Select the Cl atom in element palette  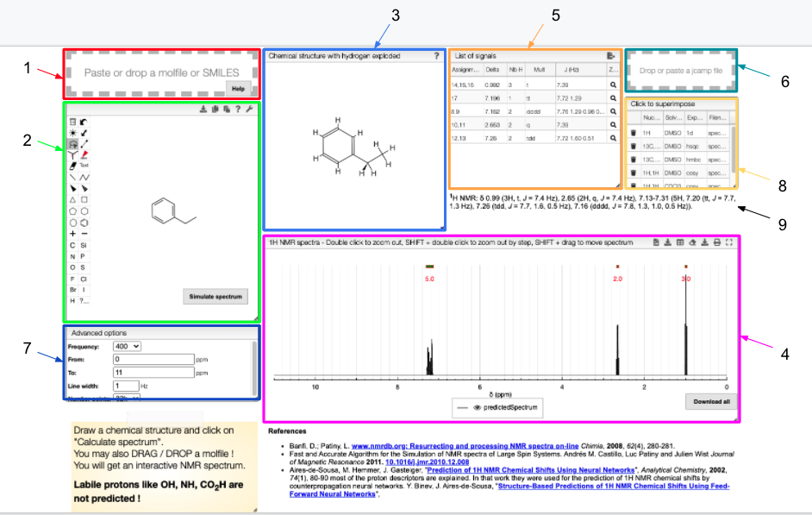click(x=84, y=279)
